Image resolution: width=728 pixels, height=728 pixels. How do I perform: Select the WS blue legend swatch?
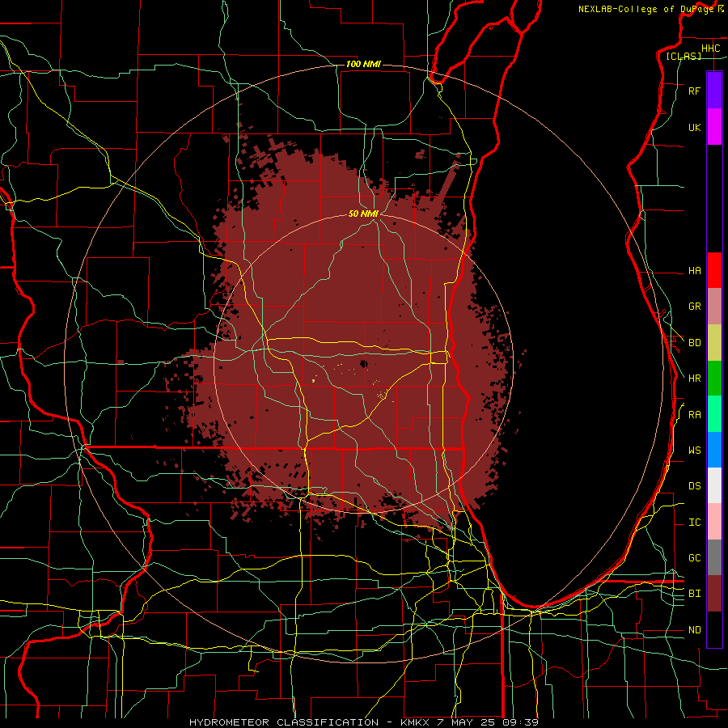coord(714,450)
